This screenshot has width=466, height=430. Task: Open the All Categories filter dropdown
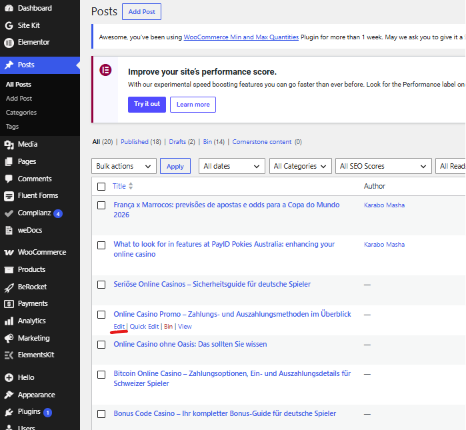coord(300,166)
